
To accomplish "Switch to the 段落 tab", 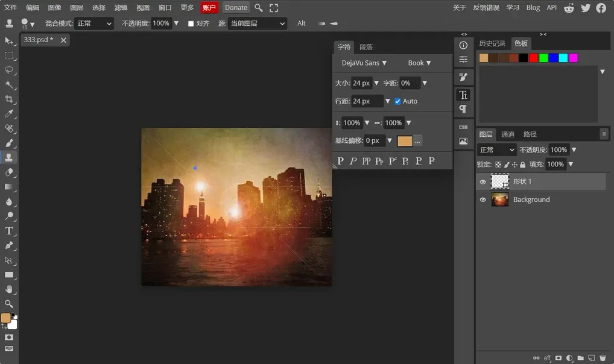I will [366, 47].
